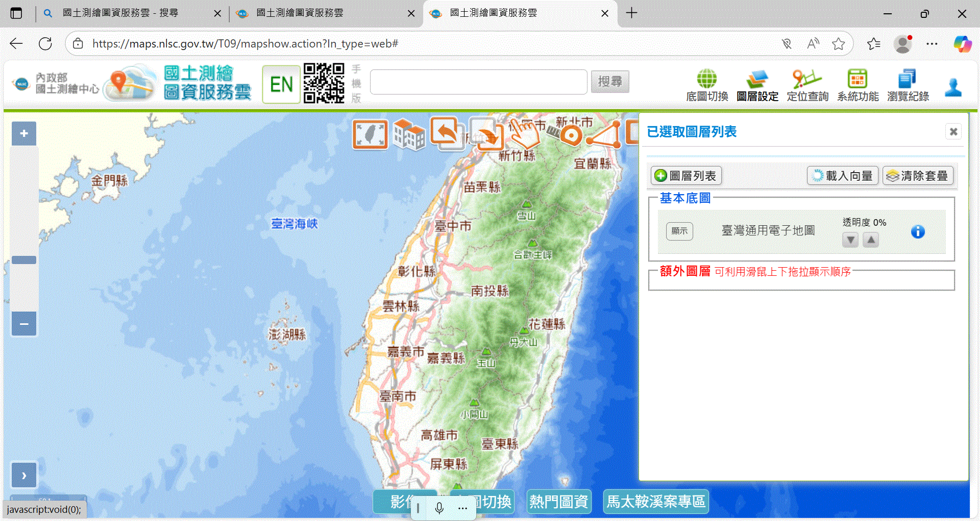This screenshot has height=521, width=980.
Task: Select the polygon area measurement tool
Action: click(x=604, y=134)
